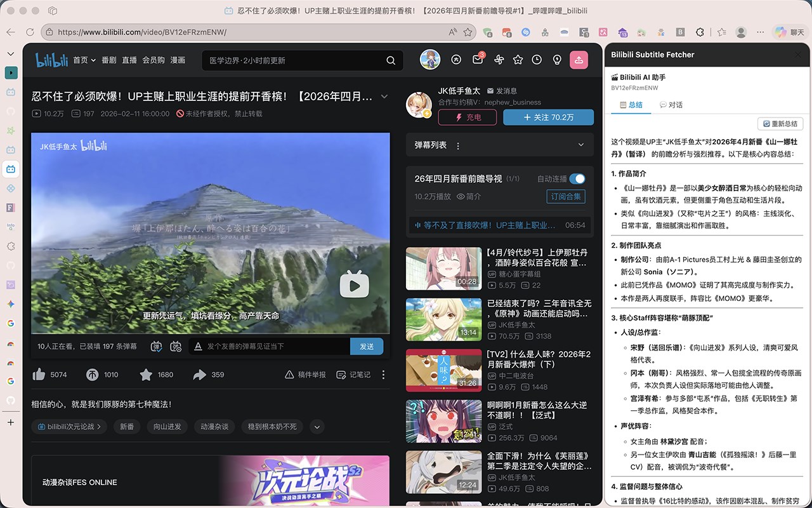Select 会员购 in top navigation

click(154, 60)
